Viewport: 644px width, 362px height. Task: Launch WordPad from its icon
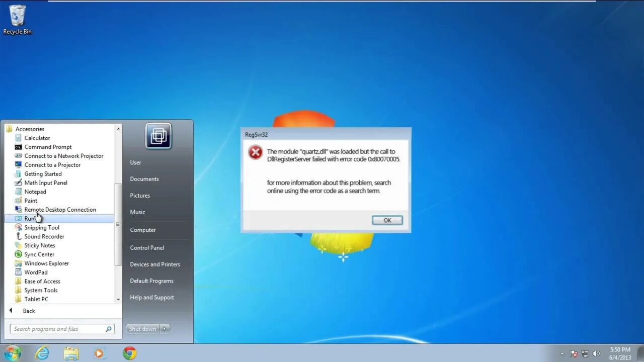click(x=19, y=273)
